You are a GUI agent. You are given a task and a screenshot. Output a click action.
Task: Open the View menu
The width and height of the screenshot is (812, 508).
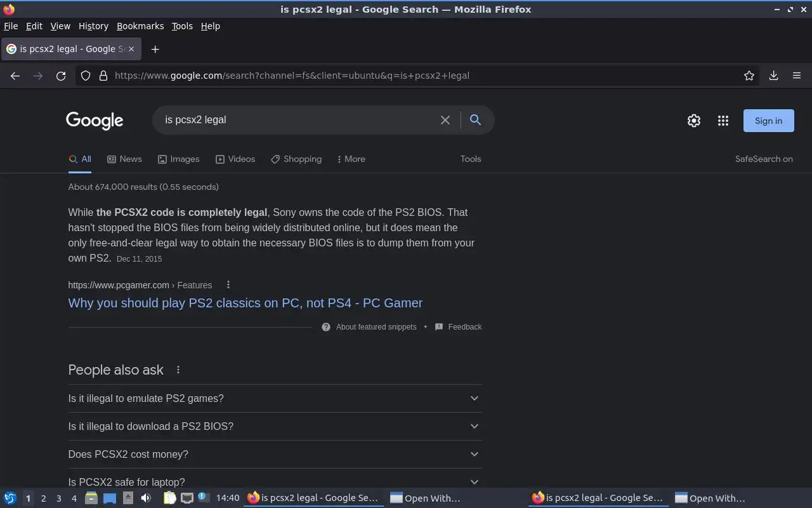coord(60,26)
